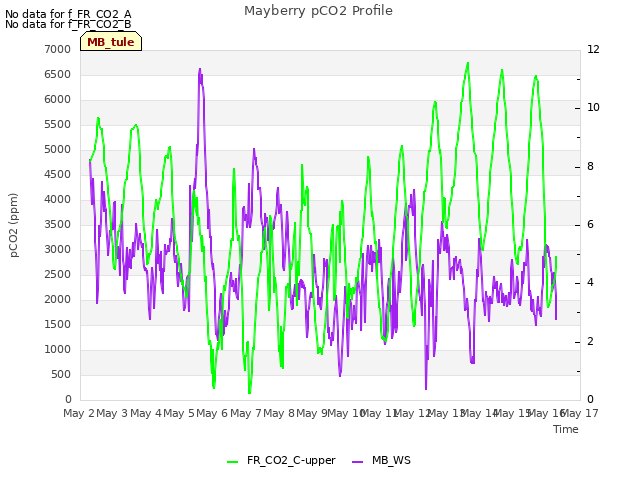
Task: Click the purple MB_WS peak near May 5
Action: click(200, 69)
